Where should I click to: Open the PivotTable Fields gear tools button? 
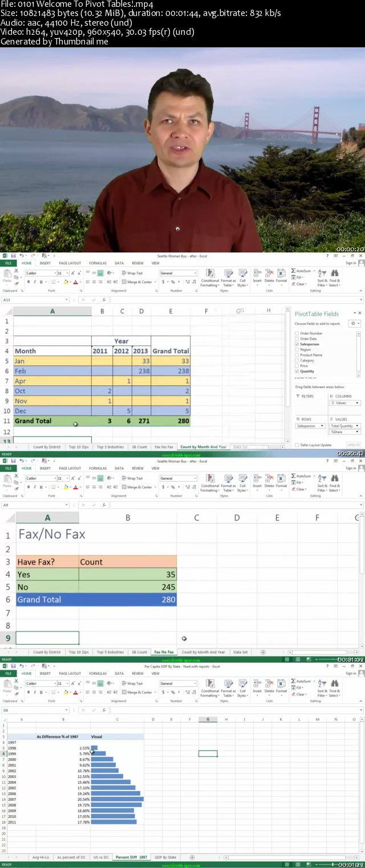[355, 323]
